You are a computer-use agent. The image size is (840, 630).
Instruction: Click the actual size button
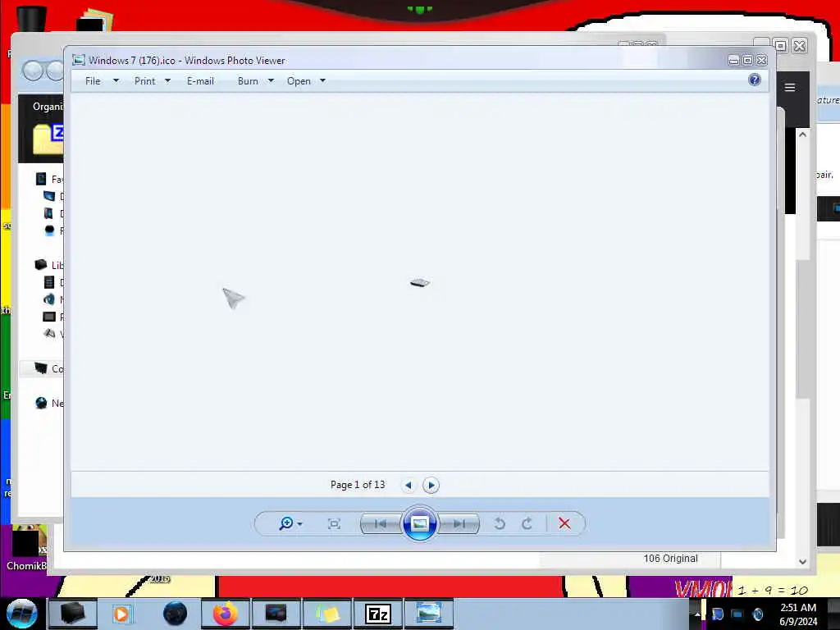pos(335,524)
